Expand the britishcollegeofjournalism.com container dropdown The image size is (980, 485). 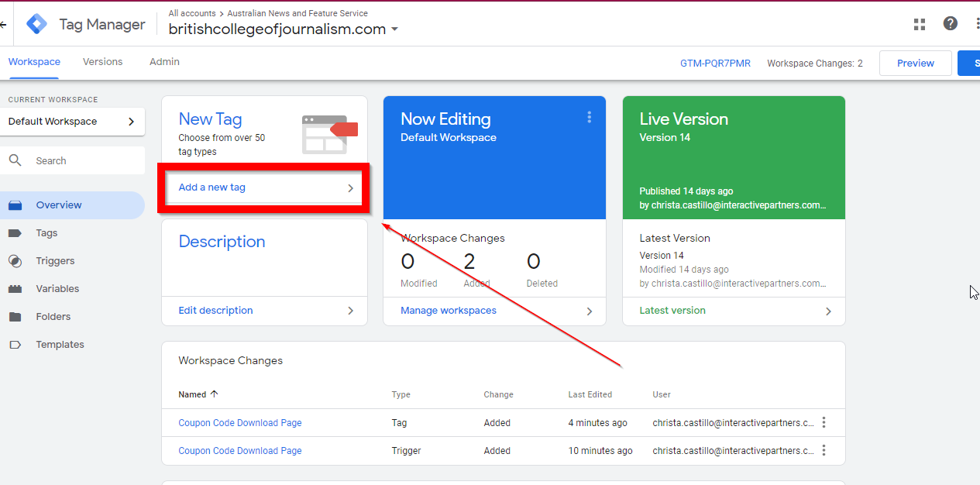click(x=395, y=29)
